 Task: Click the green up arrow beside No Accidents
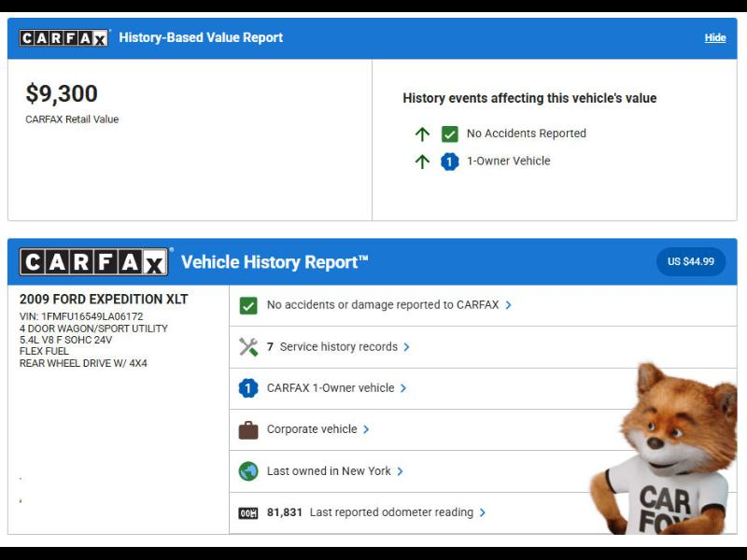coord(422,133)
